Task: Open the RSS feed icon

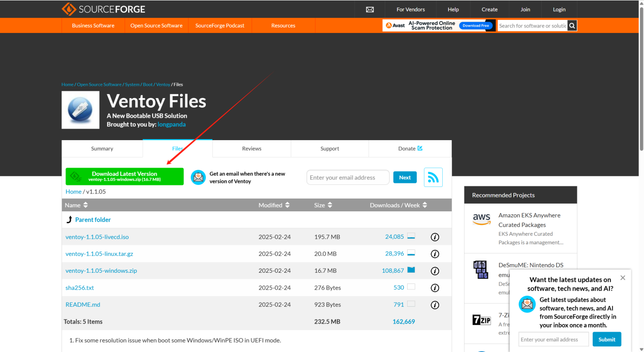Action: click(x=433, y=177)
